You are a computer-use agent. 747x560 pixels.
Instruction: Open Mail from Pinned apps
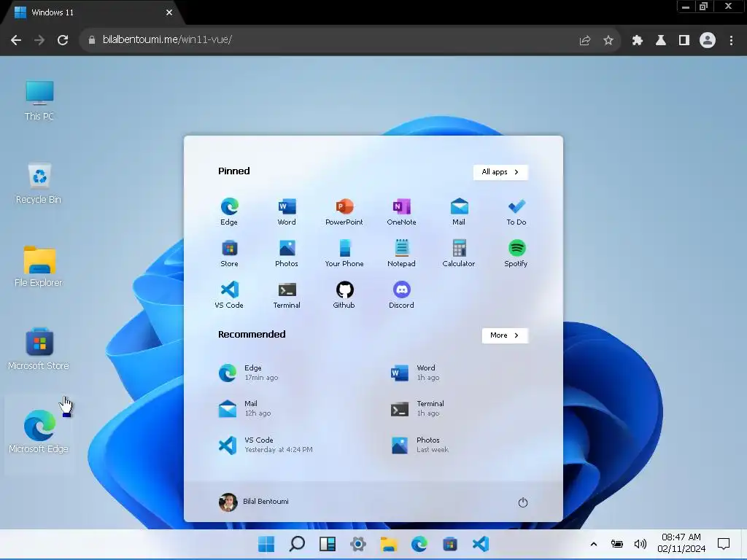point(459,211)
